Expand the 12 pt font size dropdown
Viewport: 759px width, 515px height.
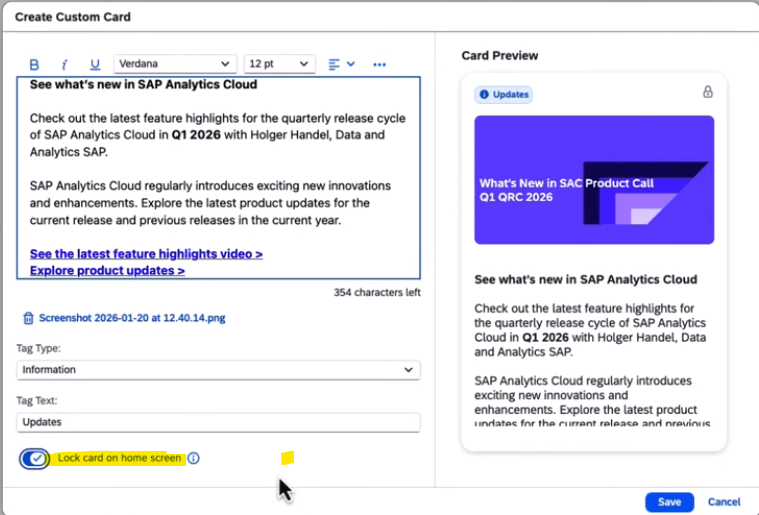(x=279, y=64)
